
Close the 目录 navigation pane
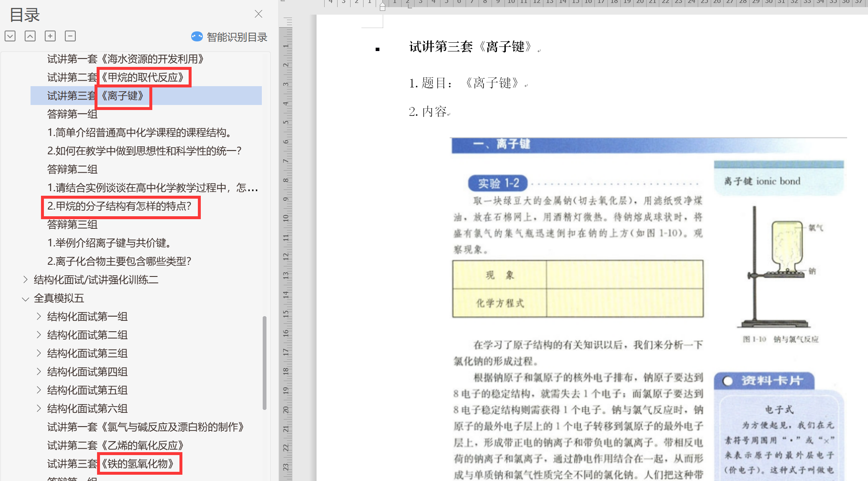pos(259,14)
